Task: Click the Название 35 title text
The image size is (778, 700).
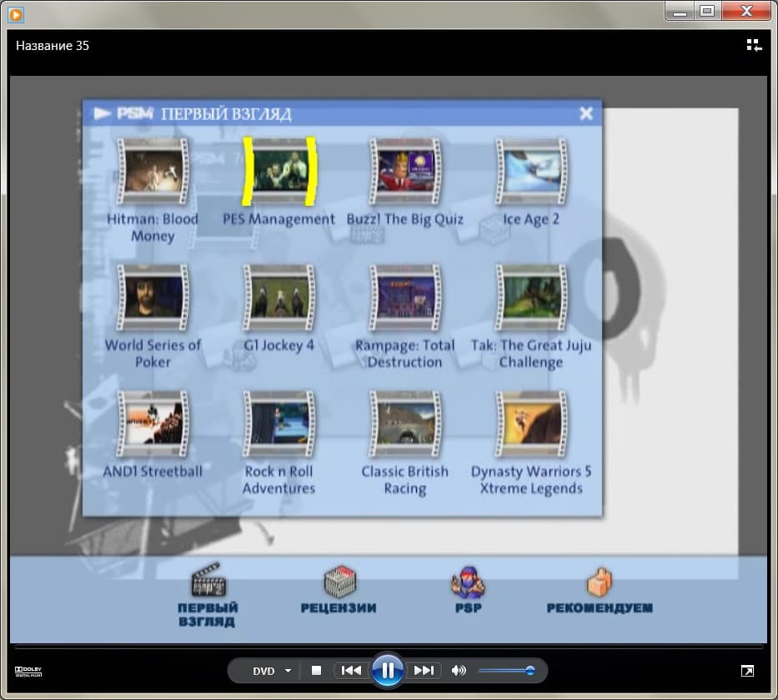Action: 52,46
